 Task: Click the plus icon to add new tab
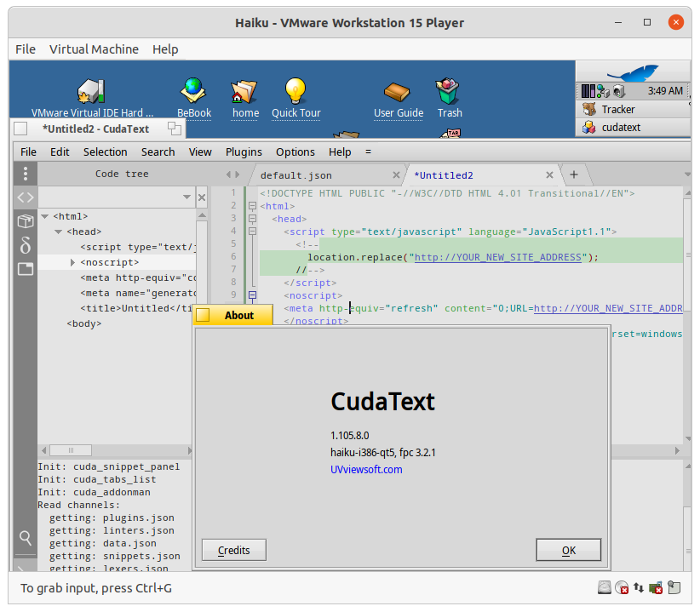[574, 174]
